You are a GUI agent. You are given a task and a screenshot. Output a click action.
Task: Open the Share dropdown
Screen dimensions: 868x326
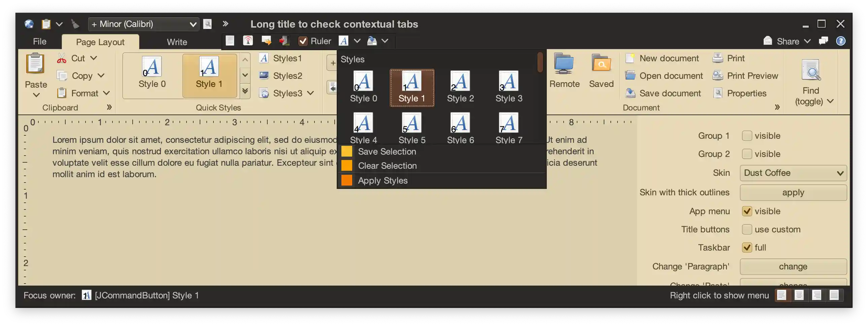(x=787, y=41)
